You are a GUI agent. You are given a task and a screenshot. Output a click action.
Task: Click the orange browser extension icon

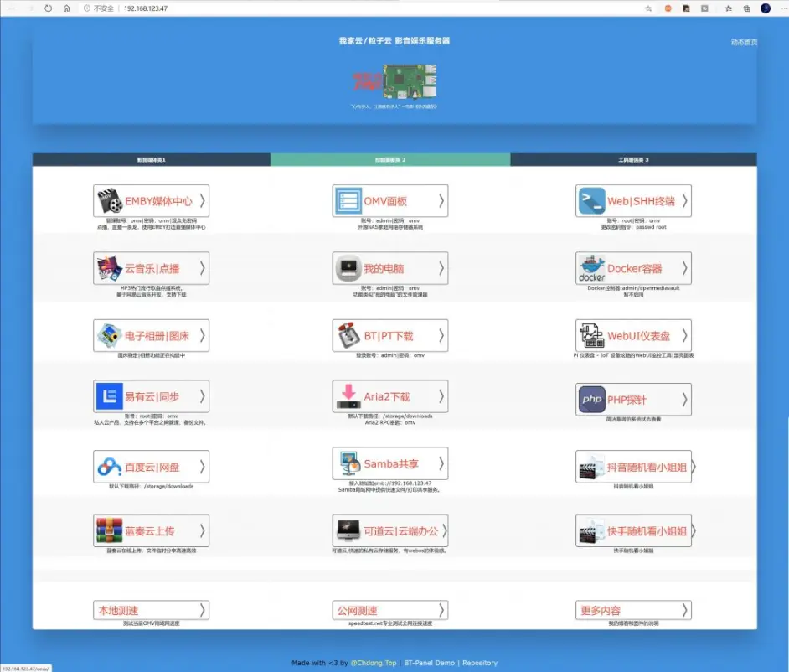click(668, 8)
